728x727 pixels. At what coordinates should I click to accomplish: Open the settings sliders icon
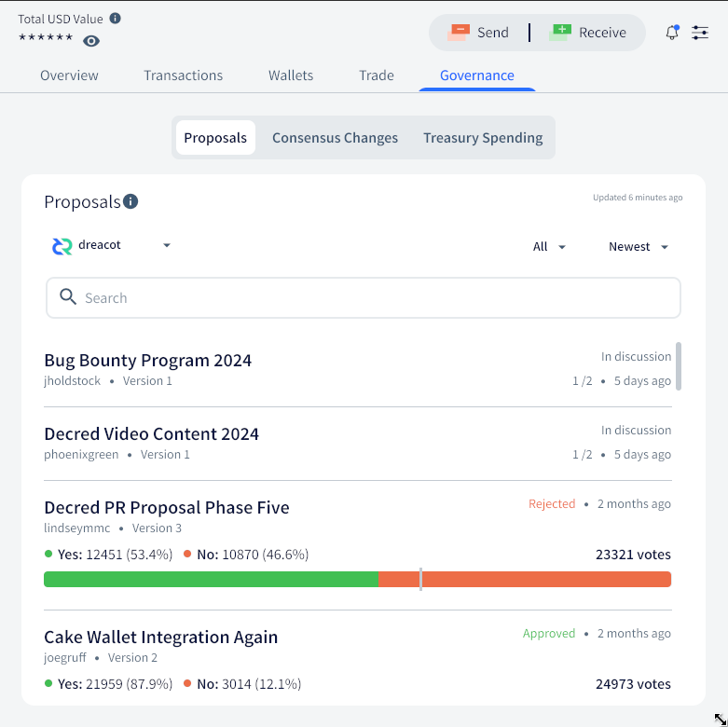[x=700, y=33]
